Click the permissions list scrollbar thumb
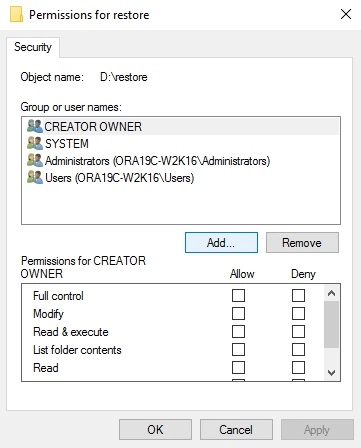The width and height of the screenshot is (361, 448). click(331, 325)
